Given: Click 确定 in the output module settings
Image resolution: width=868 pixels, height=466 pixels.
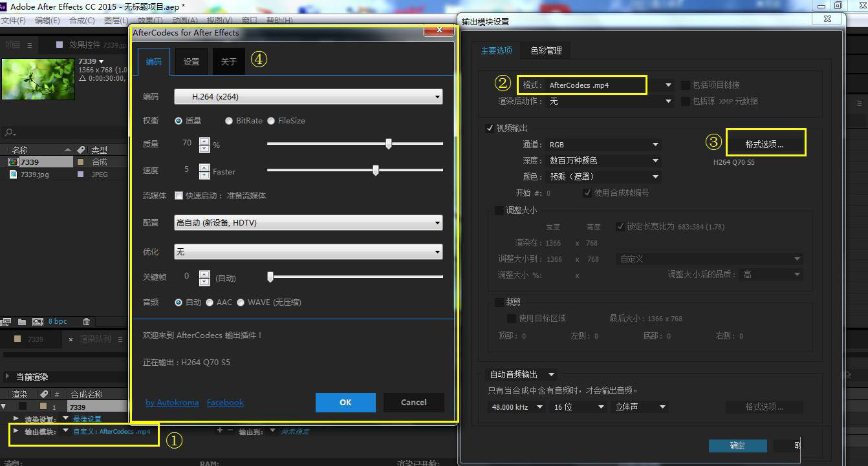Looking at the screenshot, I should coord(737,445).
